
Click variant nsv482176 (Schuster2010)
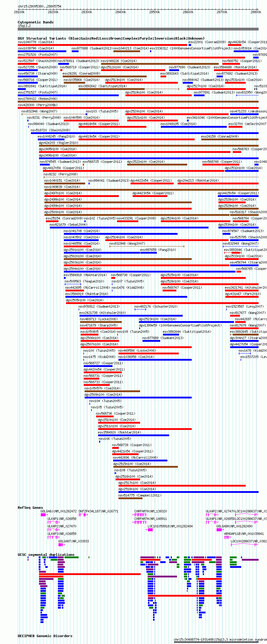tap(140, 309)
